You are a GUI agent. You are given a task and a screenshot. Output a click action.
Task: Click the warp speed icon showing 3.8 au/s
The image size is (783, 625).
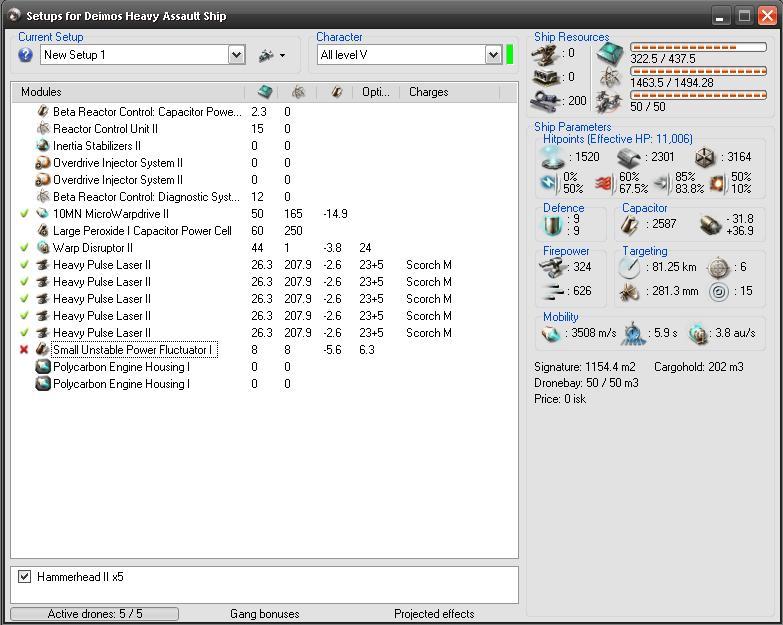[699, 333]
